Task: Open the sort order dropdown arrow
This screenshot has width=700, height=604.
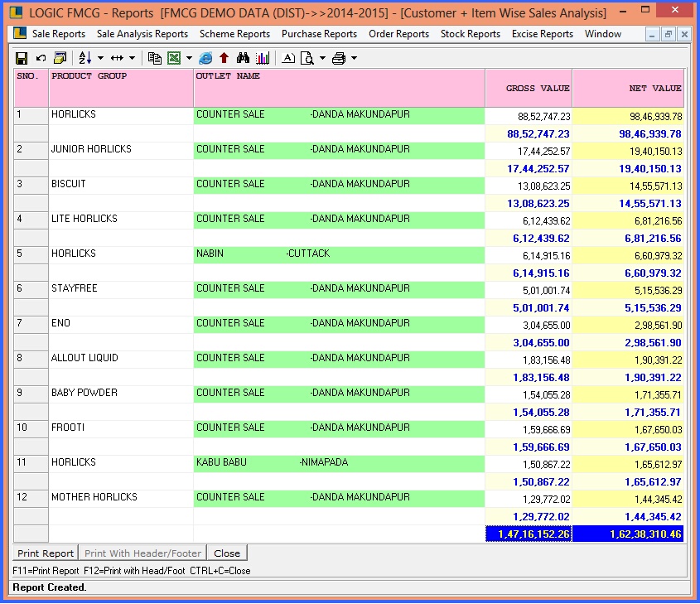Action: tap(100, 58)
